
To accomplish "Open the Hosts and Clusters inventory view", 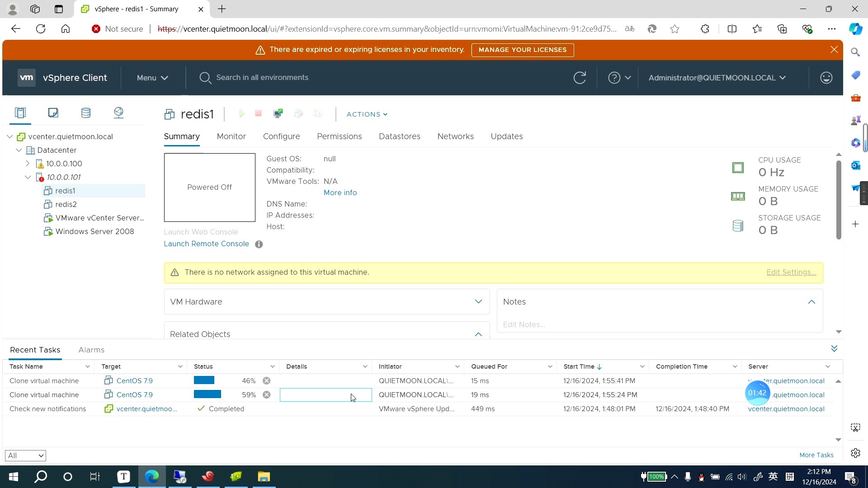I will click(20, 113).
